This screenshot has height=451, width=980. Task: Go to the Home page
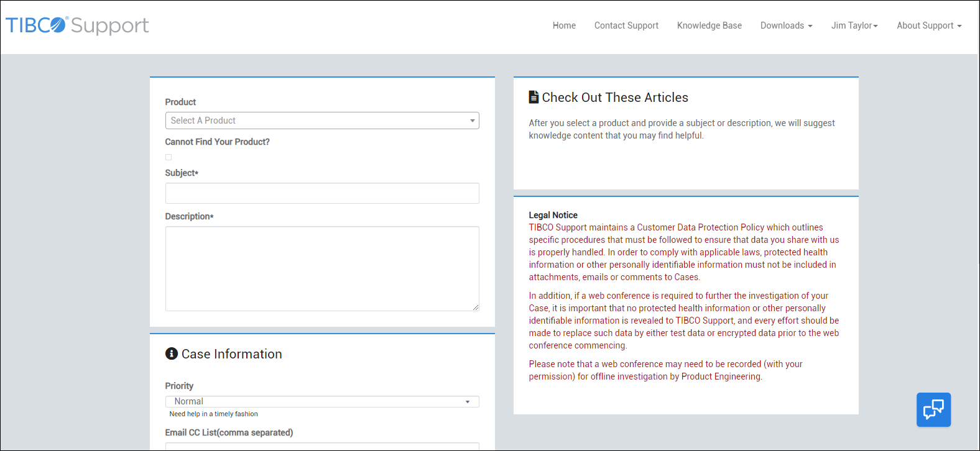point(564,25)
